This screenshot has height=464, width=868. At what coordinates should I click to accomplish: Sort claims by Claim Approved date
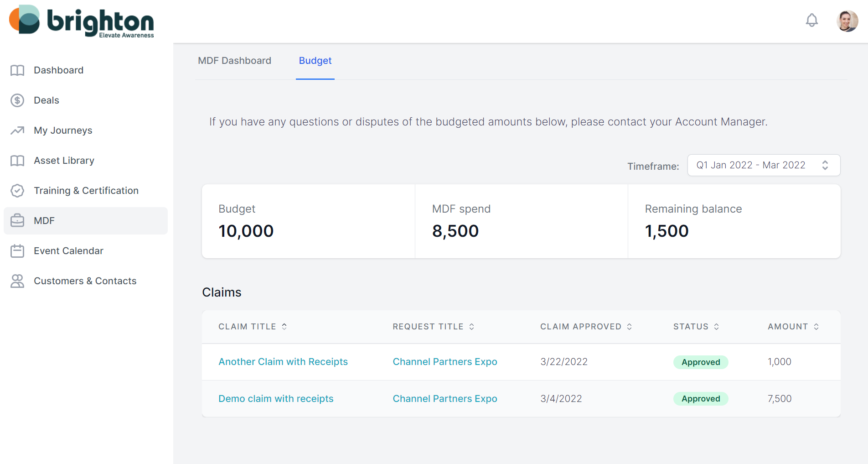pyautogui.click(x=630, y=326)
